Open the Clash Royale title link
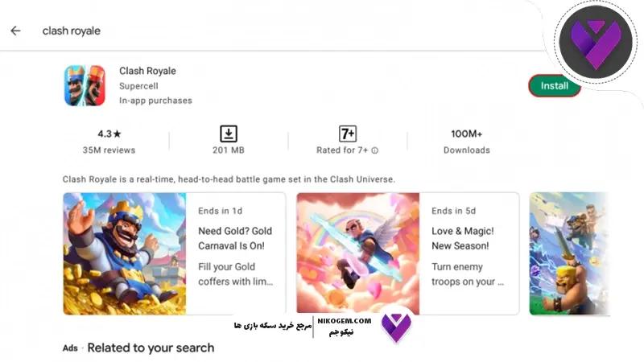This screenshot has width=644, height=362. coord(147,71)
